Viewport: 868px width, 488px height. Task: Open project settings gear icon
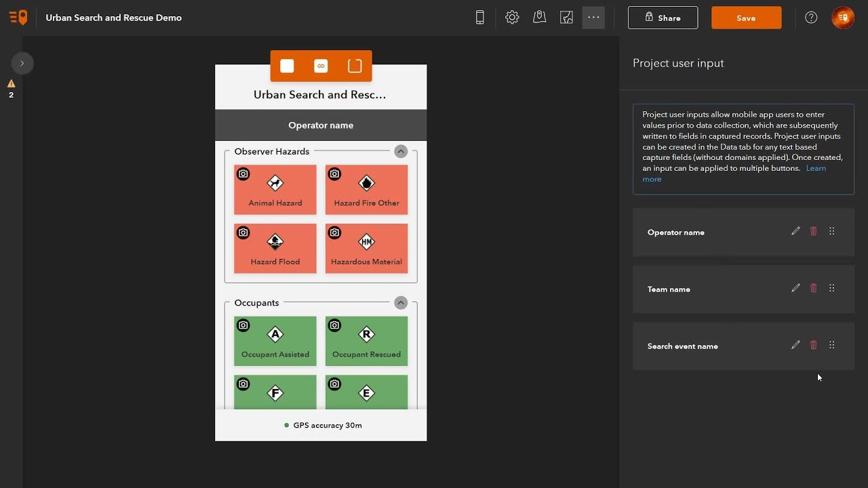click(512, 18)
